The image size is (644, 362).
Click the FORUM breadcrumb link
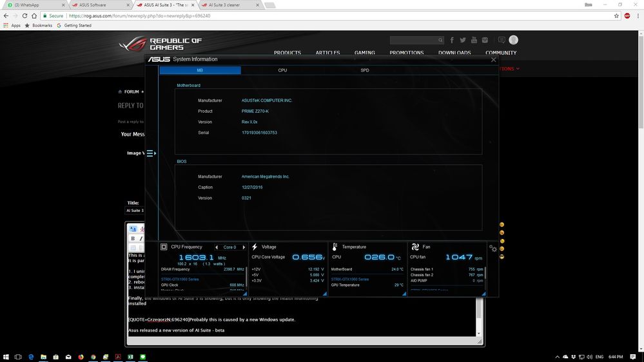point(132,91)
